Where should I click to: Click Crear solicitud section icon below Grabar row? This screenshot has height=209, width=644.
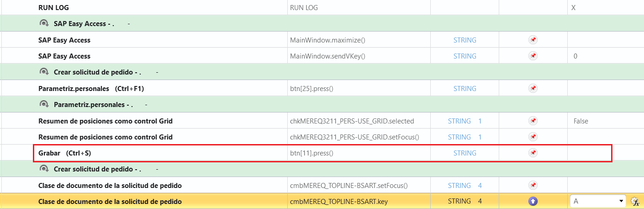[x=44, y=169]
